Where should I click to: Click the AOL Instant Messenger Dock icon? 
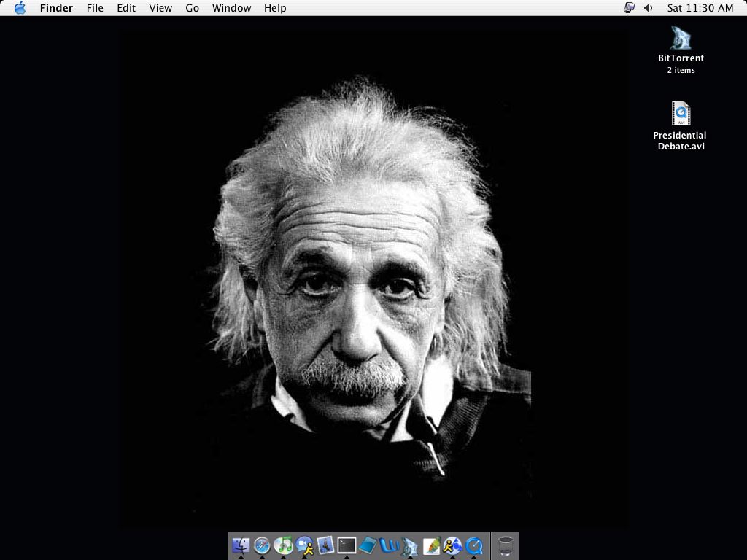[452, 545]
